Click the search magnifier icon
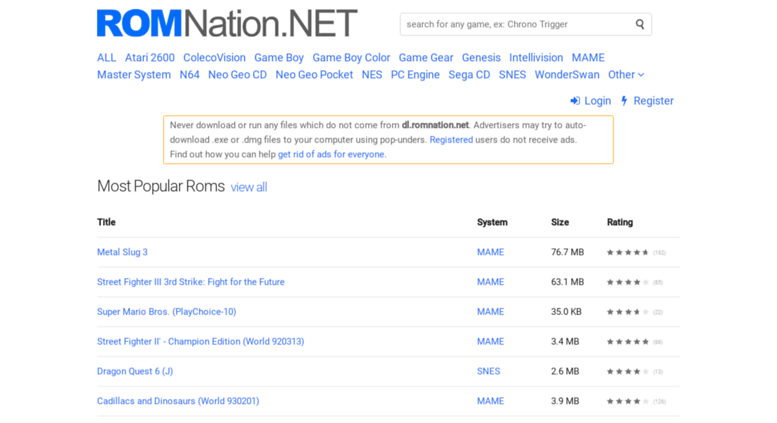The image size is (777, 423). pyautogui.click(x=640, y=24)
